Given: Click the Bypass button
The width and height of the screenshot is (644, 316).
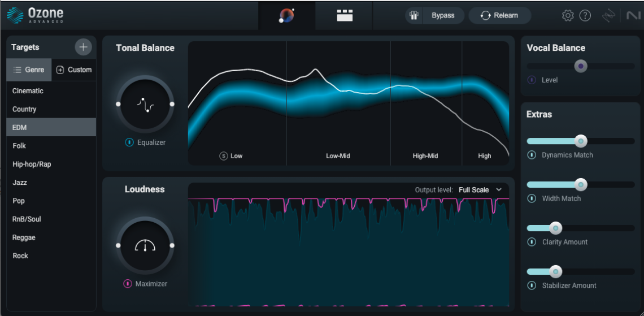Looking at the screenshot, I should (x=435, y=16).
